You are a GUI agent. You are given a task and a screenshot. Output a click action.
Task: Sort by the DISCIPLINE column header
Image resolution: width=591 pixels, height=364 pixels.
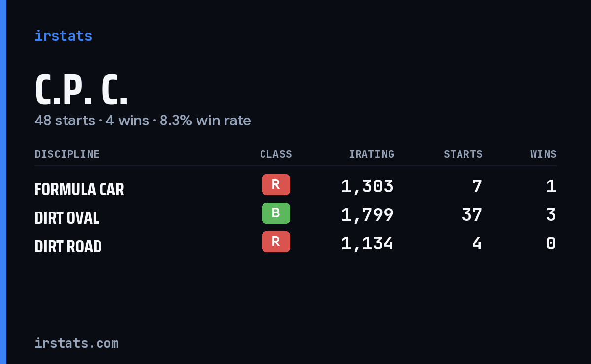(67, 154)
